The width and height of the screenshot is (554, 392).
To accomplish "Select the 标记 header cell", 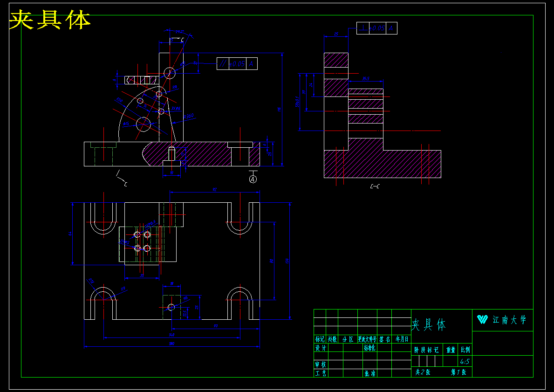I will pyautogui.click(x=320, y=339).
